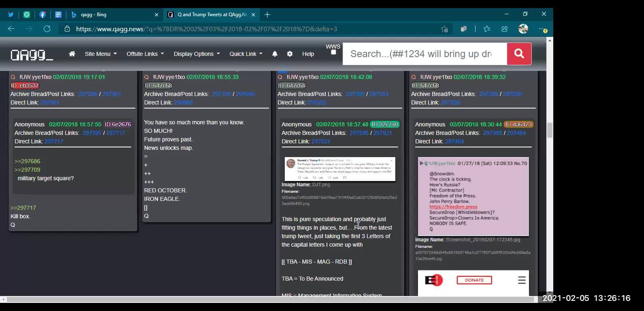Screen dimensions: 644x311
Task: Open the Favorites list
Action: point(487,29)
